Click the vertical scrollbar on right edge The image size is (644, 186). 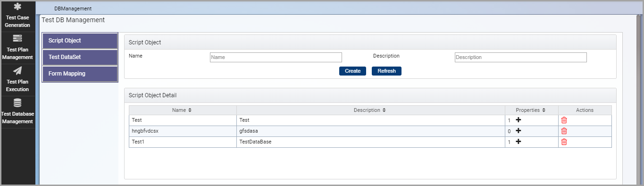click(639, 99)
